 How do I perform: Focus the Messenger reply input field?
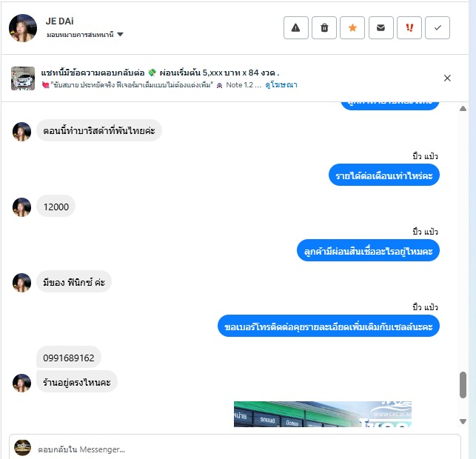tap(235, 449)
